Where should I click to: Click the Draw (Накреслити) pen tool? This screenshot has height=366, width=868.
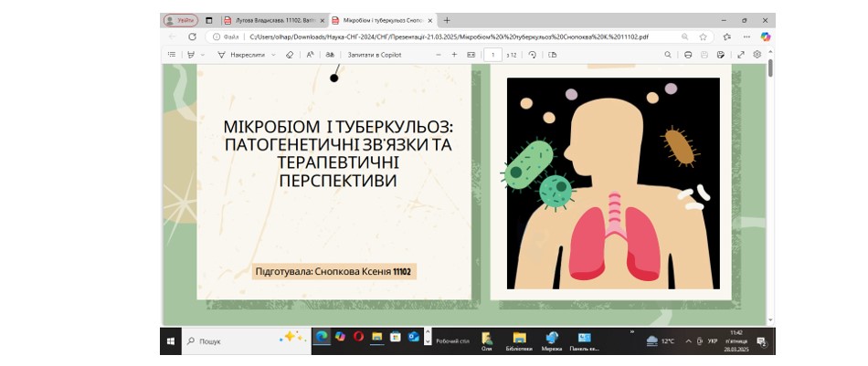coord(241,55)
